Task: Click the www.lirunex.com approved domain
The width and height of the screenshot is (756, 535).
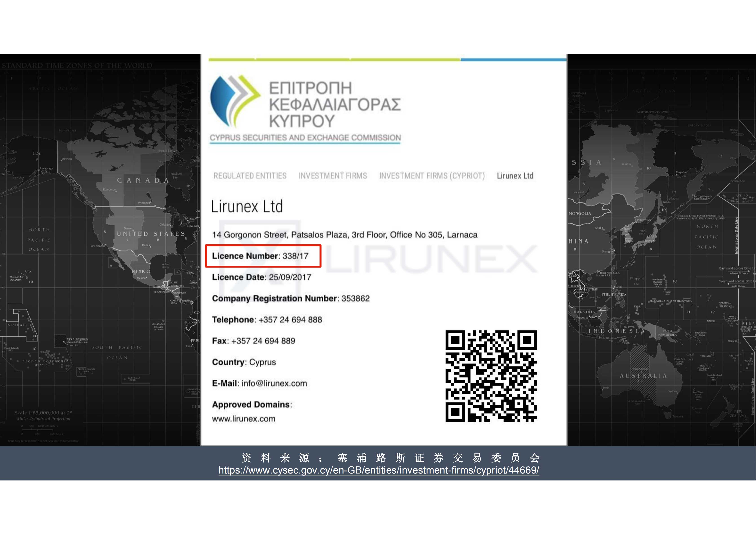Action: 244,419
